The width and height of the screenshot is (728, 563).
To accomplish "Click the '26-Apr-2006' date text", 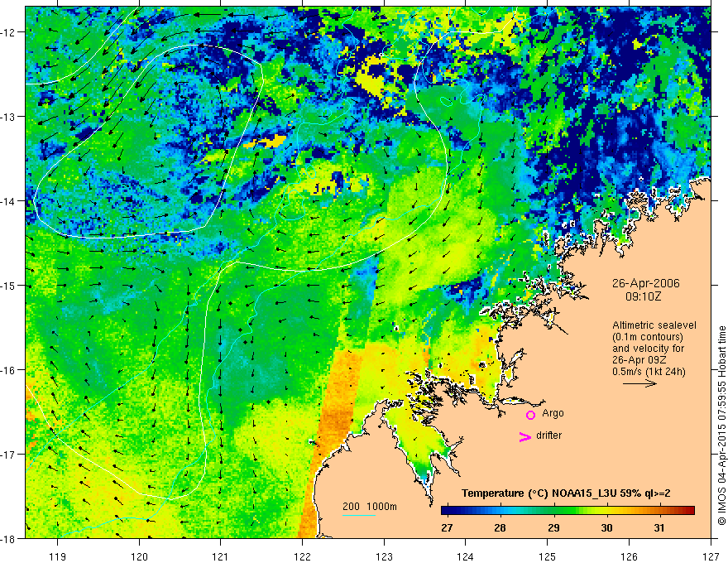I will coord(645,283).
